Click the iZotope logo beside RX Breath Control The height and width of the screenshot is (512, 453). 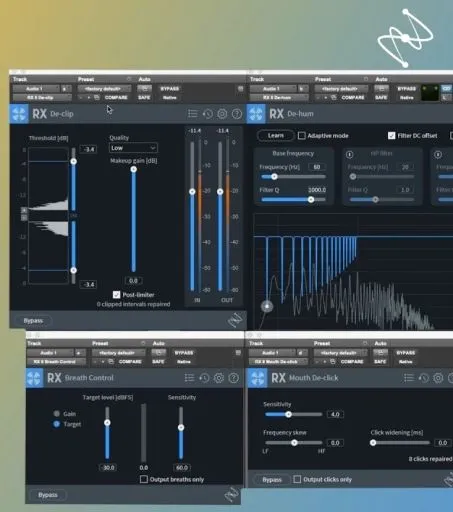[x=34, y=378]
